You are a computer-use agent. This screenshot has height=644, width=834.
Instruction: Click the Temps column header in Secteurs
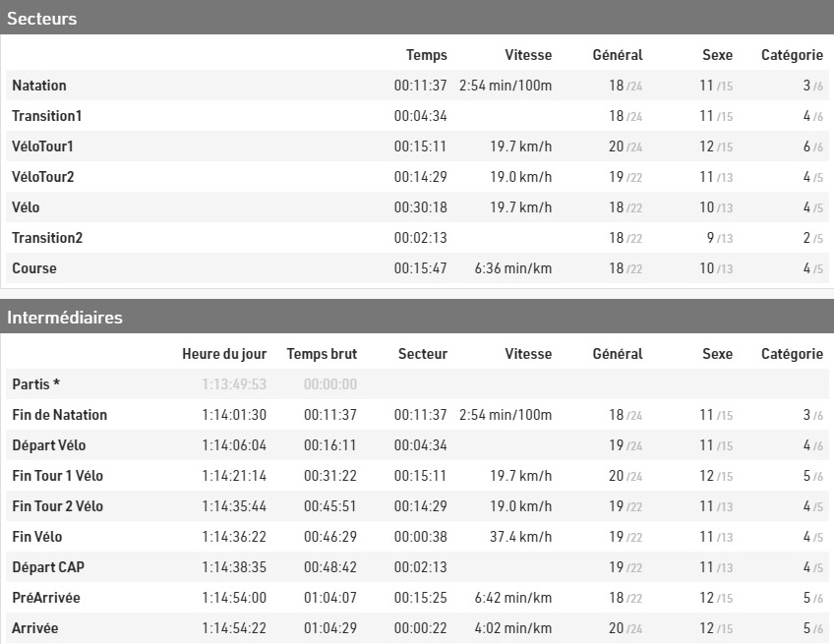pos(427,55)
